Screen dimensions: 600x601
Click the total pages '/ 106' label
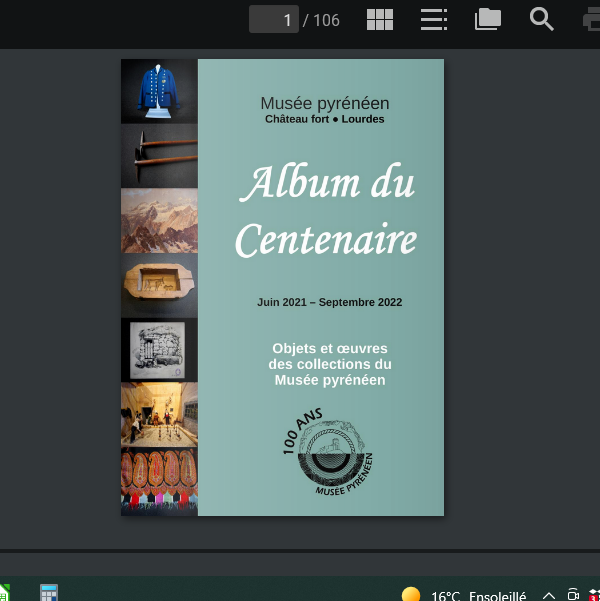pos(321,20)
